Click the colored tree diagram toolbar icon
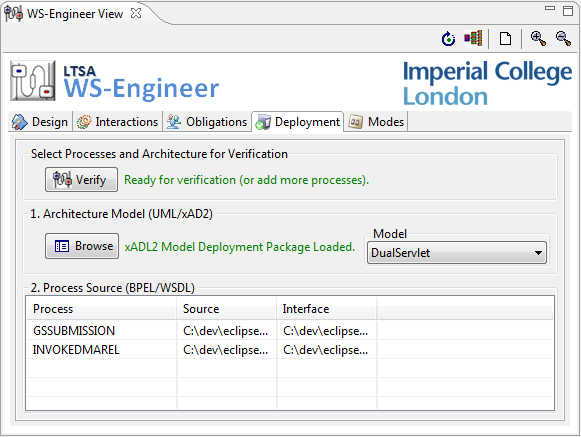581x437 pixels. (x=473, y=38)
